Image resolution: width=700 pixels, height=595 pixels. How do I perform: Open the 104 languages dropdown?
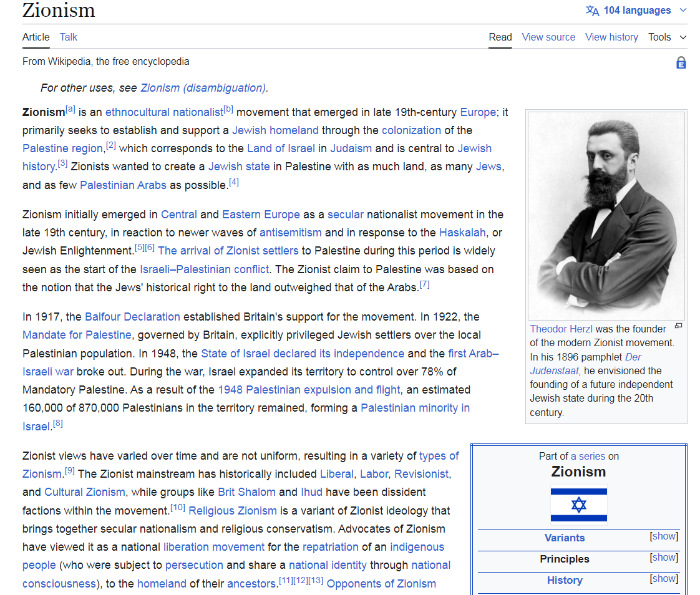[x=637, y=10]
